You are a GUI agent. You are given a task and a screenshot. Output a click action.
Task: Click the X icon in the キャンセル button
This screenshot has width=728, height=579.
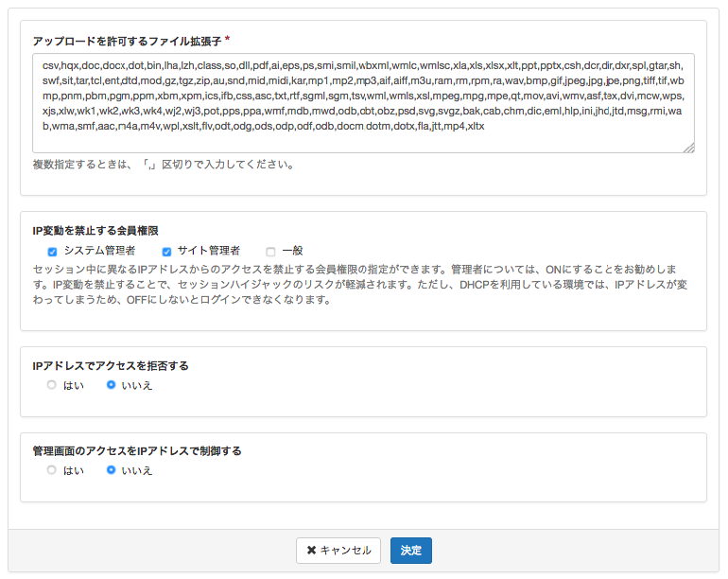[x=311, y=551]
